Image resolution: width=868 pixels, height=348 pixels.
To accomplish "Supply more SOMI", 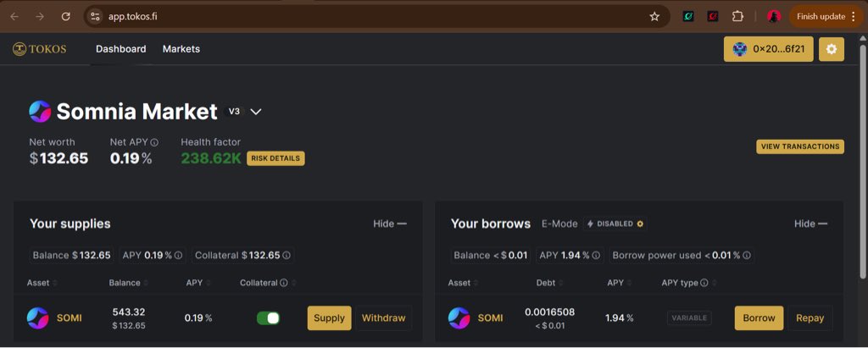I will tap(330, 318).
